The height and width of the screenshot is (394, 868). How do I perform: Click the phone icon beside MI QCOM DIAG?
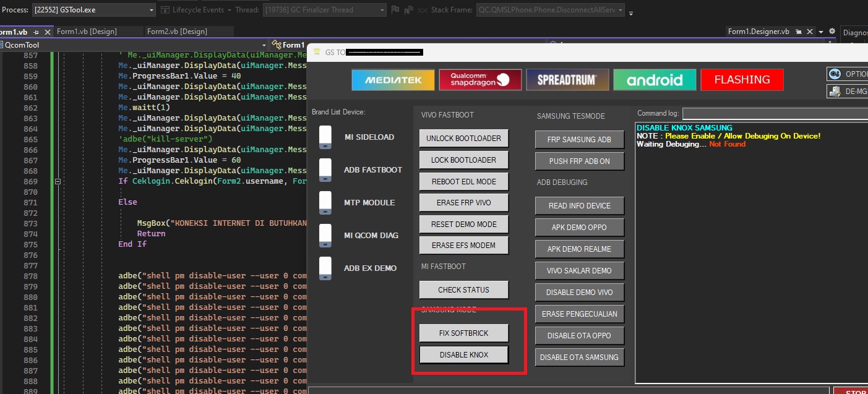coord(325,235)
